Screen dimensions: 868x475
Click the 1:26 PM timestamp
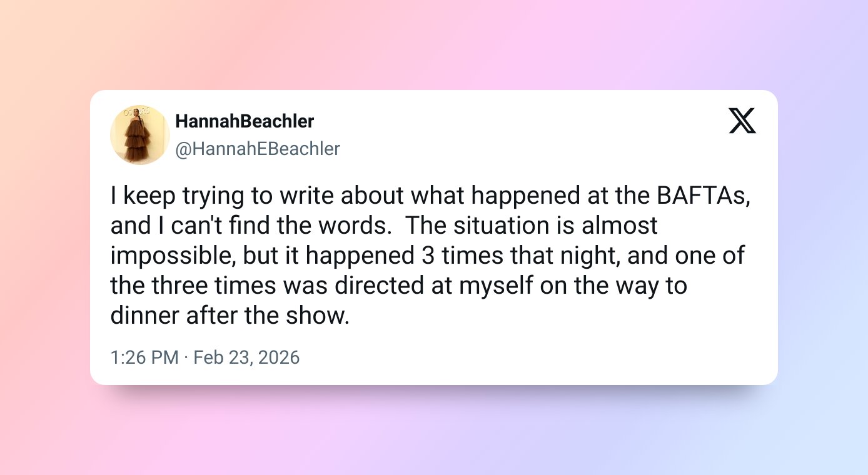(144, 357)
